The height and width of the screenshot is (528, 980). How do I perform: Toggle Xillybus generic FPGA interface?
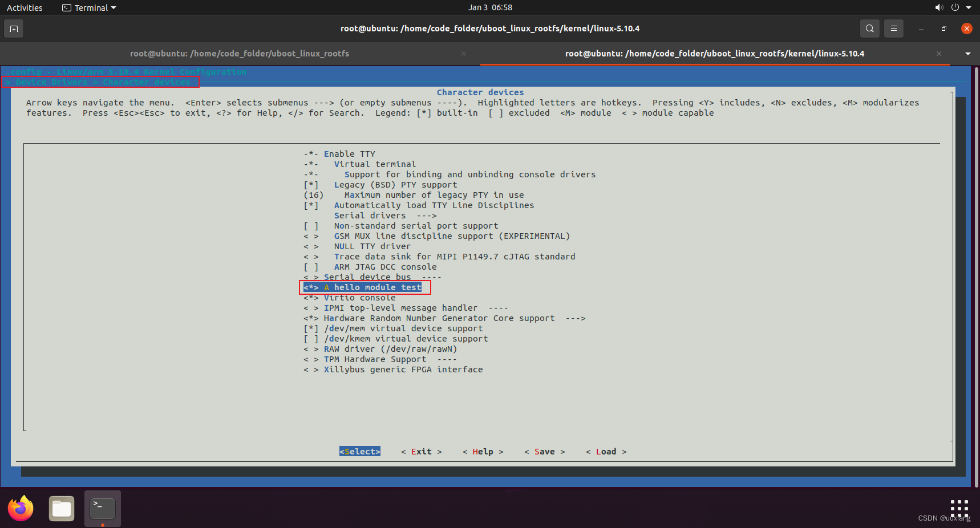[393, 369]
